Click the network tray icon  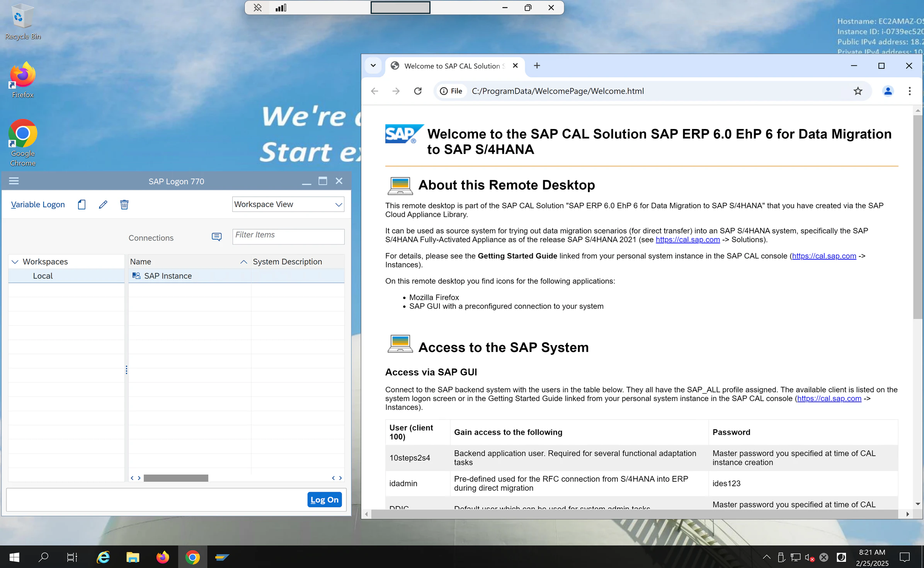pos(795,557)
